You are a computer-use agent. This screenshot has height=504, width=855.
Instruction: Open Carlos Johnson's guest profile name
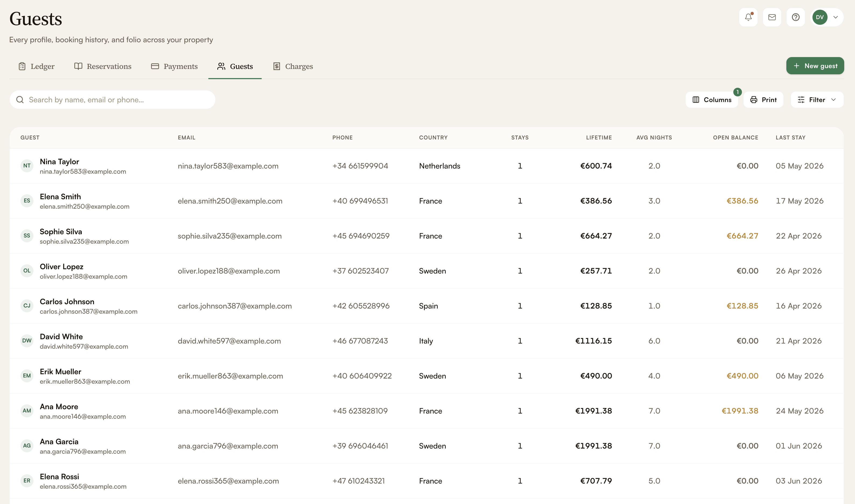pos(67,302)
